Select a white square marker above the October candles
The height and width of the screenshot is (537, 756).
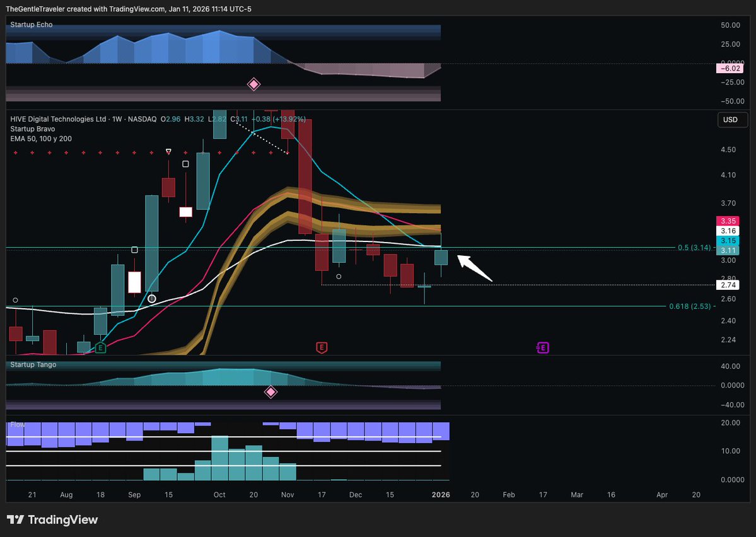[185, 163]
